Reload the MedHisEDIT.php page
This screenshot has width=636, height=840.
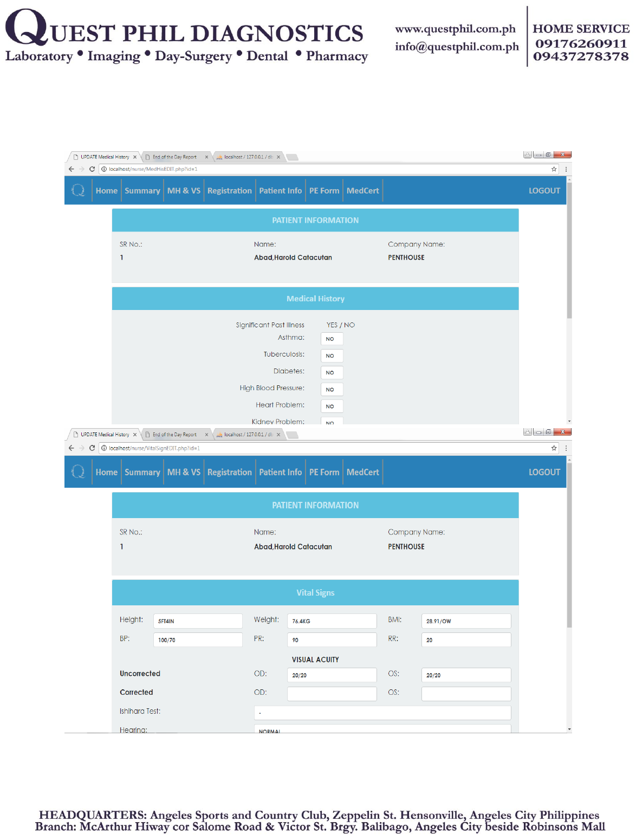[92, 169]
